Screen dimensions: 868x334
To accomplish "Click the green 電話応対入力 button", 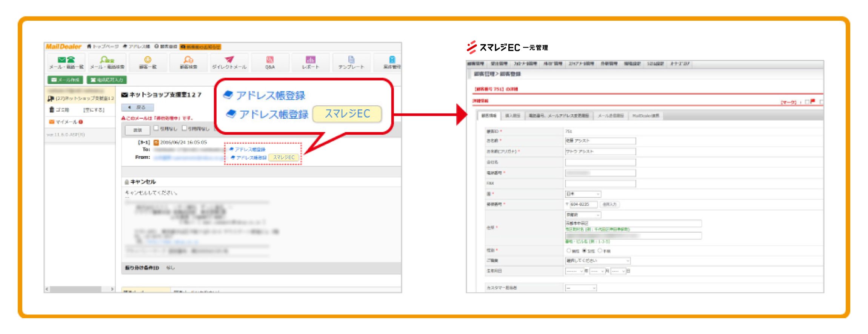I will click(x=107, y=80).
